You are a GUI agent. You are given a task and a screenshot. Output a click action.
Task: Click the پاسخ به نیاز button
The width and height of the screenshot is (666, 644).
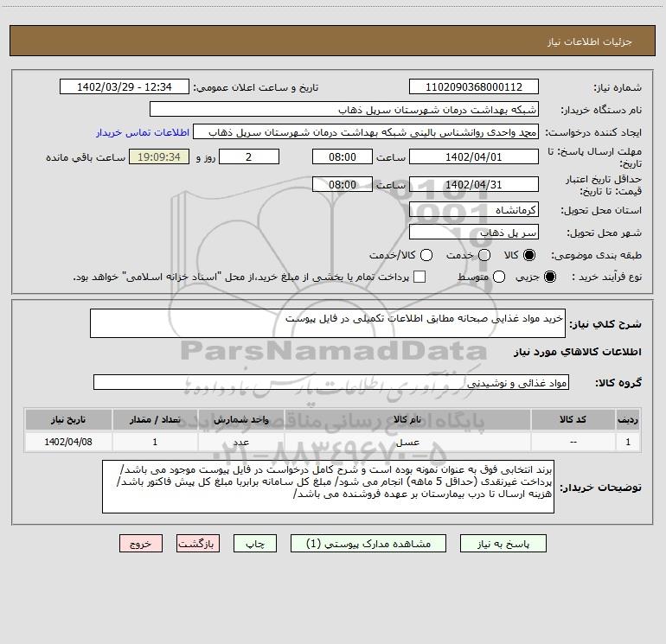click(503, 544)
